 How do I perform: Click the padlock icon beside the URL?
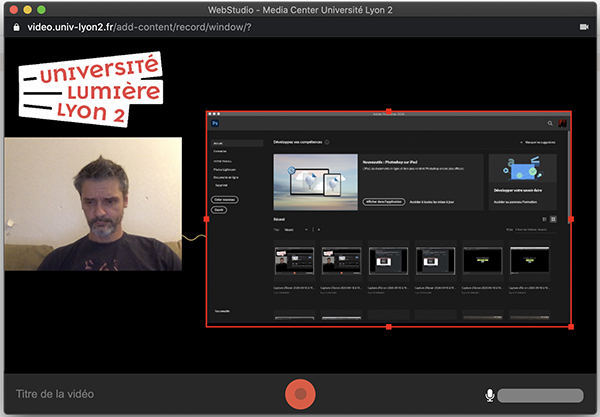16,27
